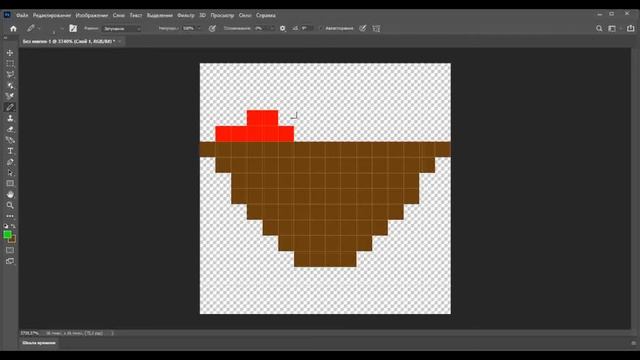Toggle pressure control for brush size

click(362, 29)
